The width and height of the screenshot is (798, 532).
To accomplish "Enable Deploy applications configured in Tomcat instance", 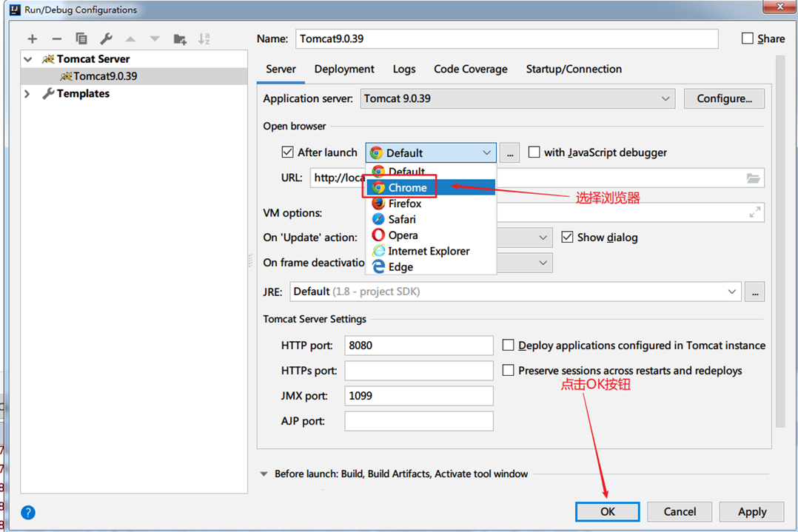I will coord(508,346).
